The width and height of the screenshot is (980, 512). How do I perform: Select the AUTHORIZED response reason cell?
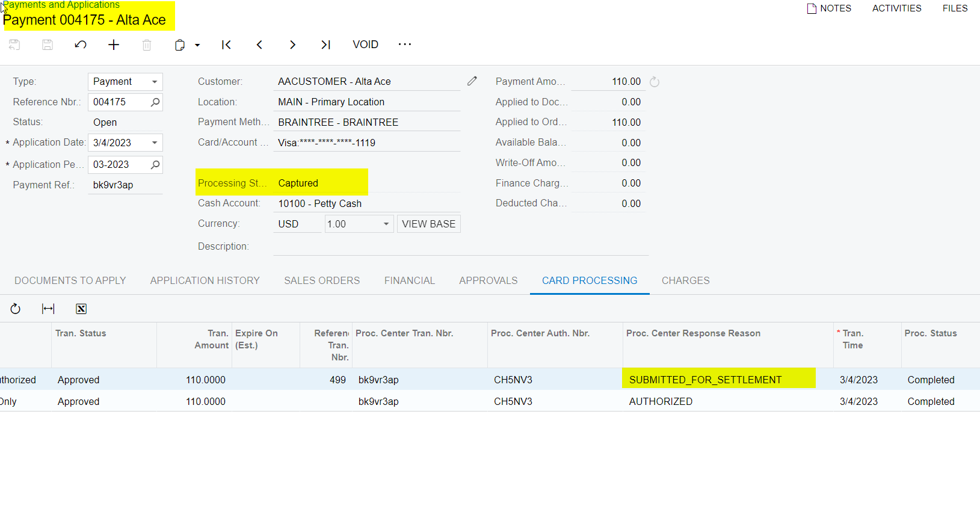point(728,401)
